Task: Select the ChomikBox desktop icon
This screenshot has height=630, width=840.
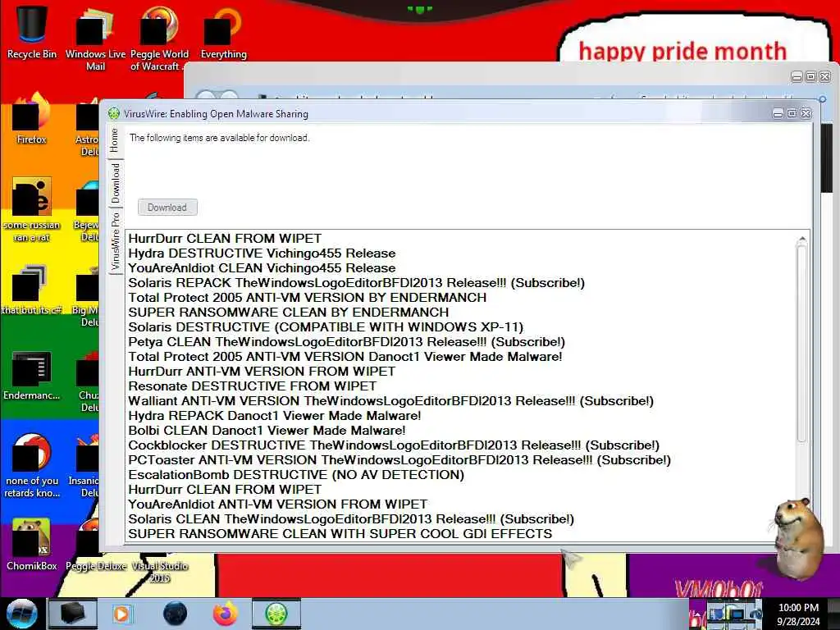Action: point(32,544)
